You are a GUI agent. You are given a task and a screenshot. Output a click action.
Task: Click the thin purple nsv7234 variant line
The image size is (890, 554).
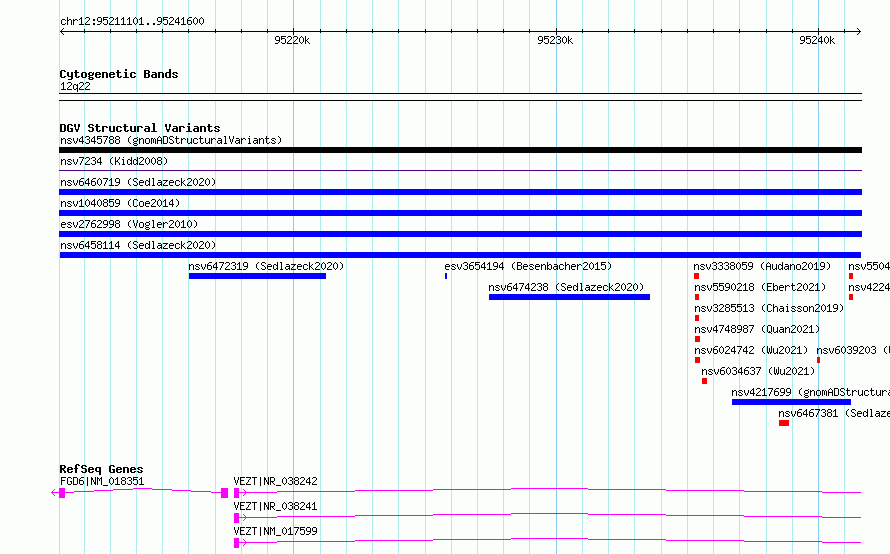coord(460,170)
